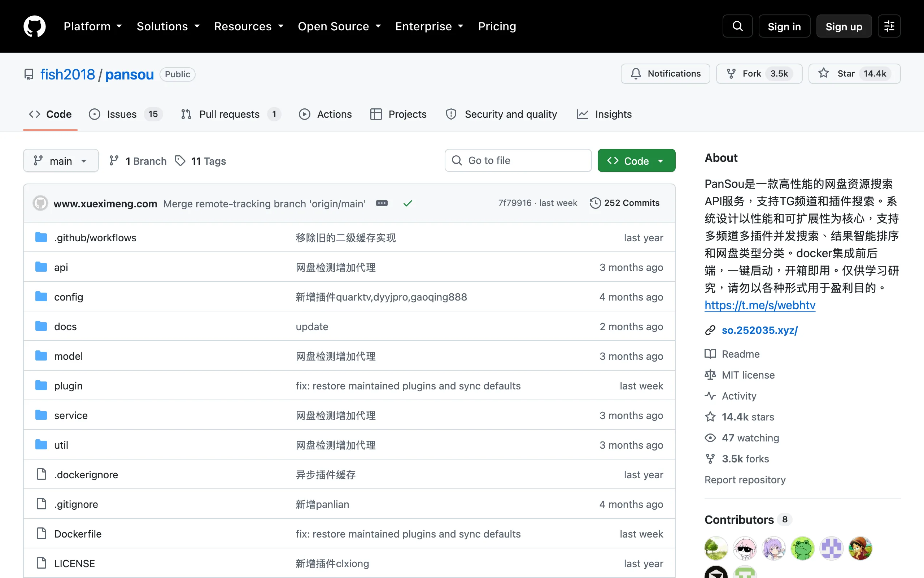Open the Resources menu dropdown
This screenshot has height=578, width=924.
pos(249,26)
